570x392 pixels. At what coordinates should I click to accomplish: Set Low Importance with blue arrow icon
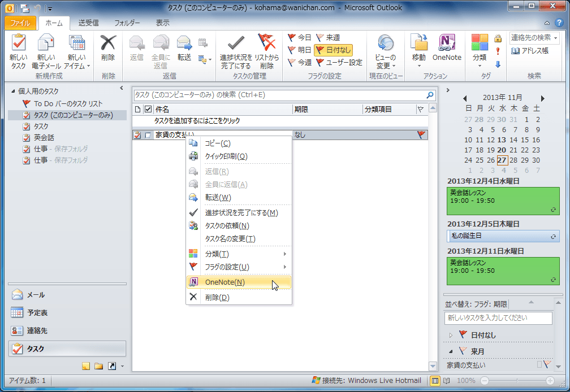click(x=498, y=64)
